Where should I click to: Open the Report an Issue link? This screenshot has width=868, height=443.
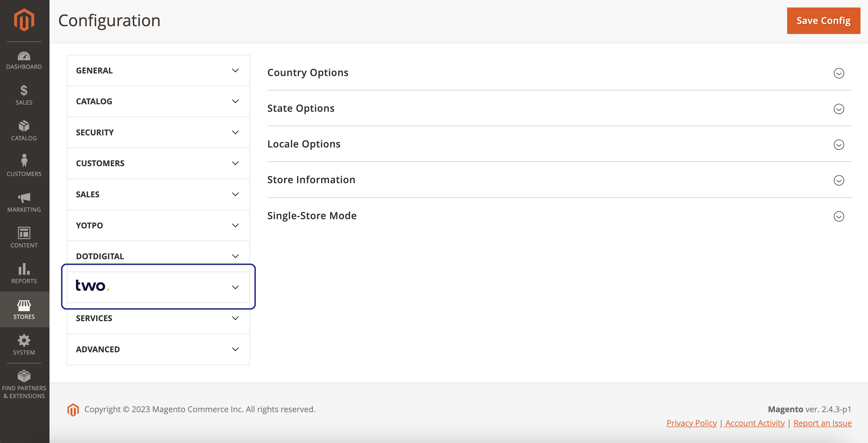pyautogui.click(x=823, y=423)
